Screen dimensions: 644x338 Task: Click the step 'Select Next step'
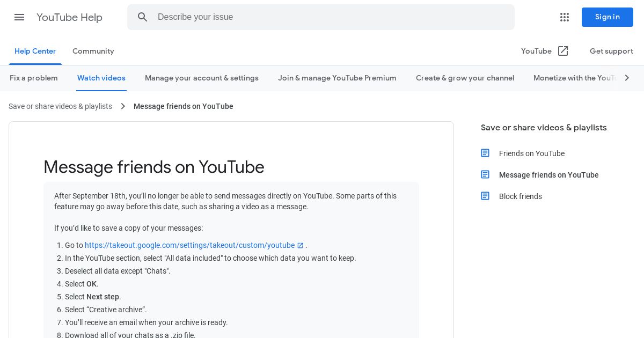tap(93, 297)
